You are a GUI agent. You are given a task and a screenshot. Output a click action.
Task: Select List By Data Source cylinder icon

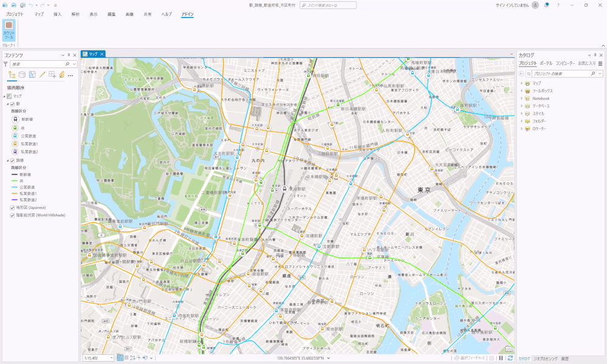pyautogui.click(x=22, y=75)
